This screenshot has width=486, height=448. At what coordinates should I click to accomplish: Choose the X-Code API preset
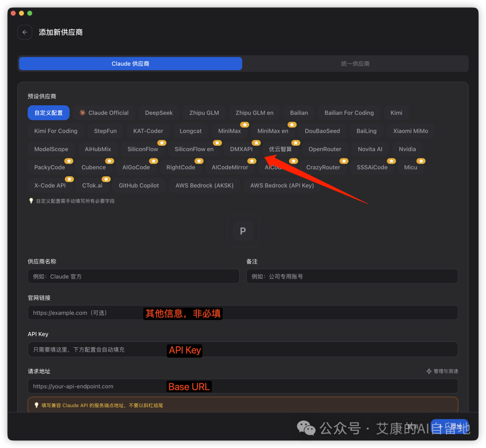tap(50, 186)
